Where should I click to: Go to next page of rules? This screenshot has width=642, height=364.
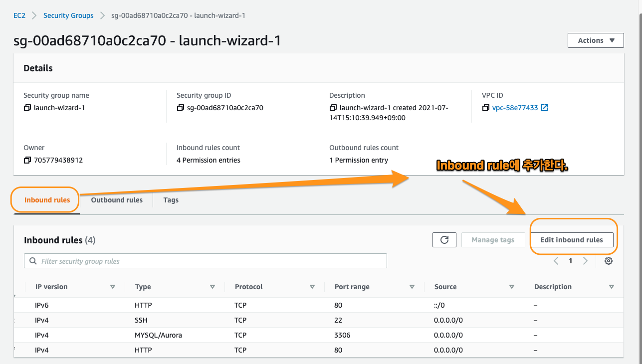tap(585, 261)
